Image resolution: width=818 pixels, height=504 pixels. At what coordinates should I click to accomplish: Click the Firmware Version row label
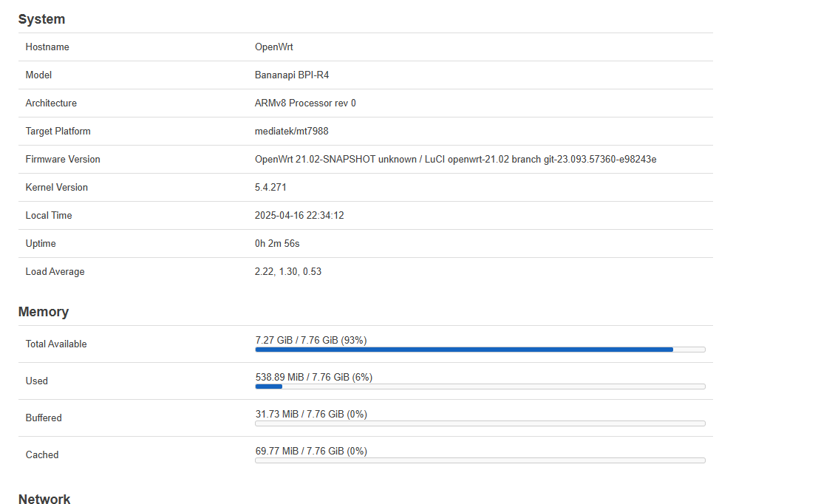click(63, 160)
